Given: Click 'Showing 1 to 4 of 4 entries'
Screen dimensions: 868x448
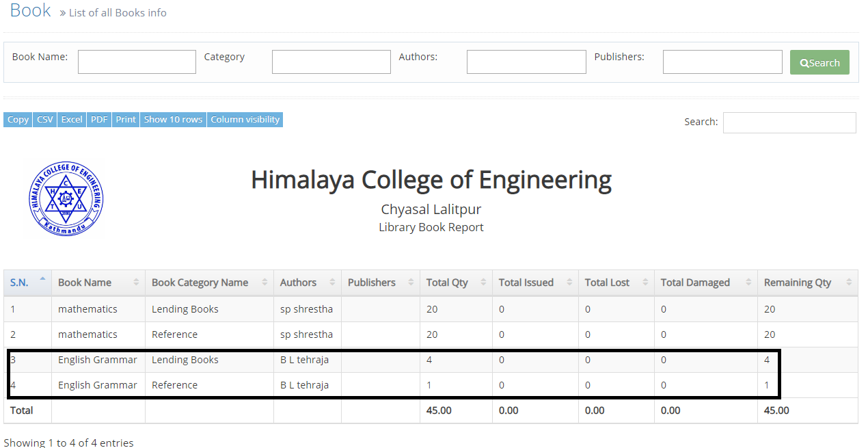Looking at the screenshot, I should coord(68,443).
